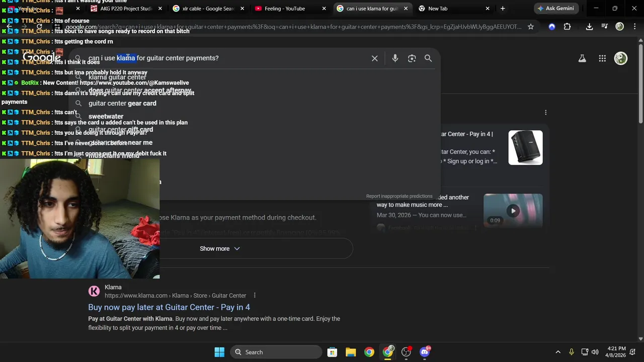
Task: Open Chrome three-dot menu
Action: [634, 27]
